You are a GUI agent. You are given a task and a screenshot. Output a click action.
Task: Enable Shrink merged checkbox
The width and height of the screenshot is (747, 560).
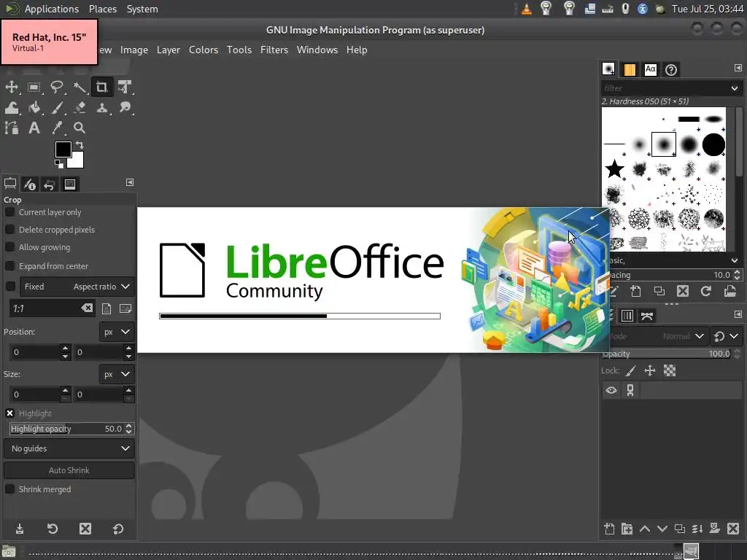tap(9, 489)
